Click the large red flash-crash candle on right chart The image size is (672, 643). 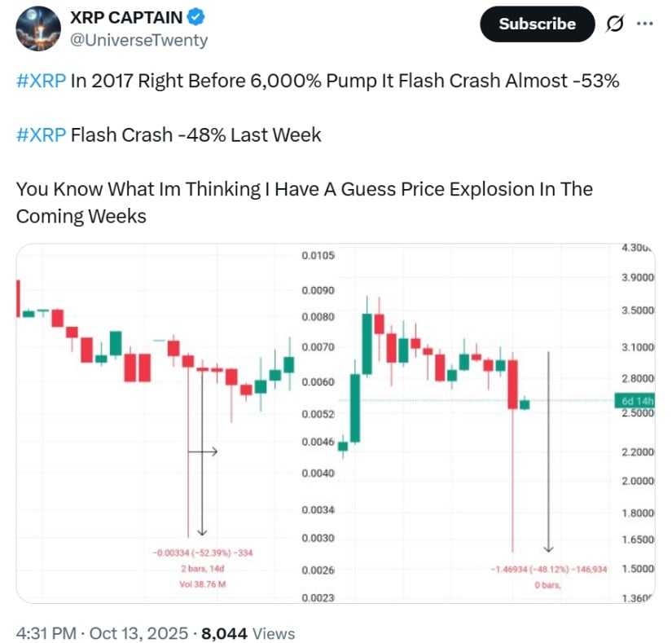513,383
